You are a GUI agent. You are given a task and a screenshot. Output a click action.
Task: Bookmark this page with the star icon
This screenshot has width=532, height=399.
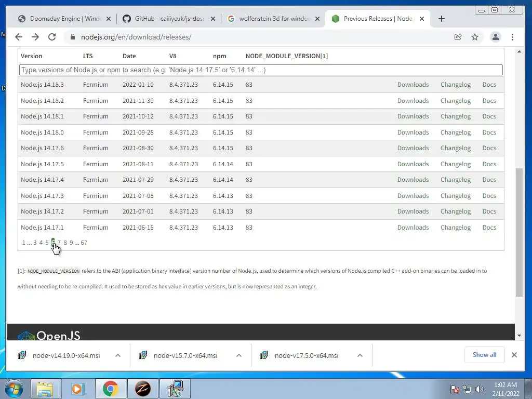point(475,37)
